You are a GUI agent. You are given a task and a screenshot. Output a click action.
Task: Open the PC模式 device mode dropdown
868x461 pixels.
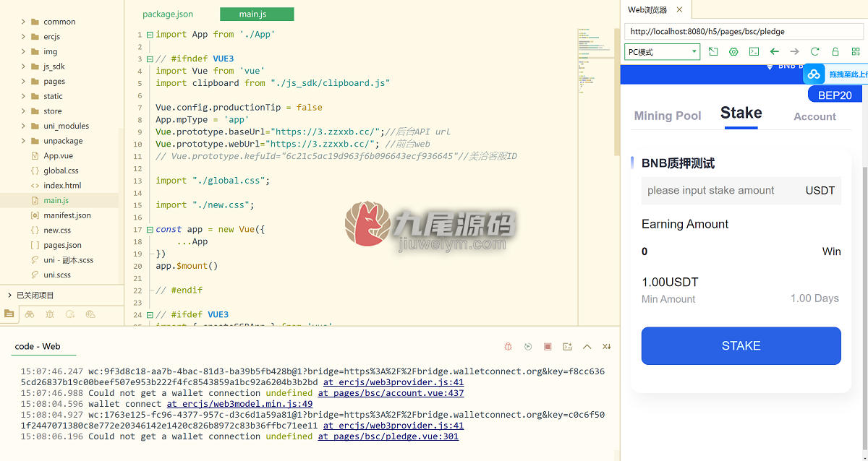tap(662, 52)
